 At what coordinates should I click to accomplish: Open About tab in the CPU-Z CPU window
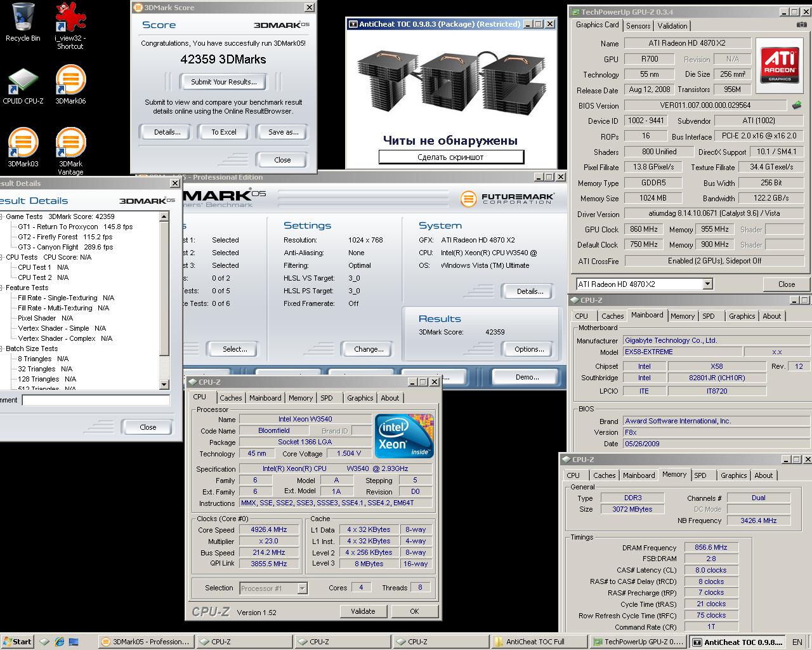[390, 398]
